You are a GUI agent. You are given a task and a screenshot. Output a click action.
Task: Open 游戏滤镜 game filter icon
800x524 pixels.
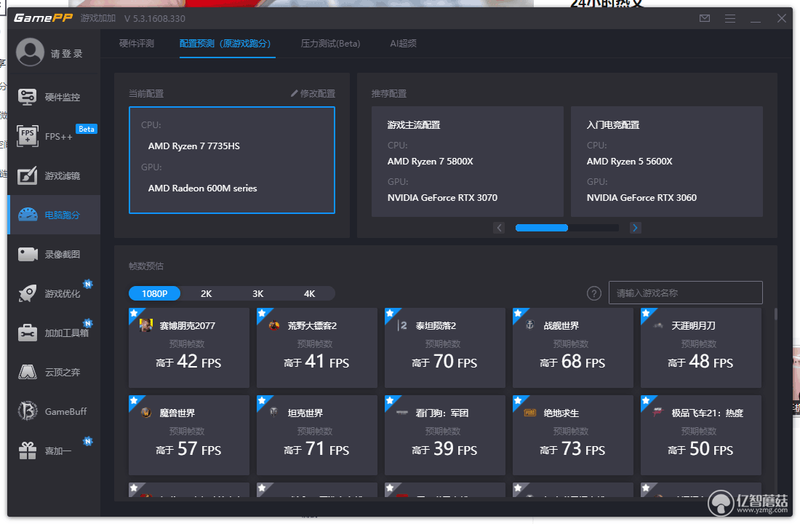[27, 176]
